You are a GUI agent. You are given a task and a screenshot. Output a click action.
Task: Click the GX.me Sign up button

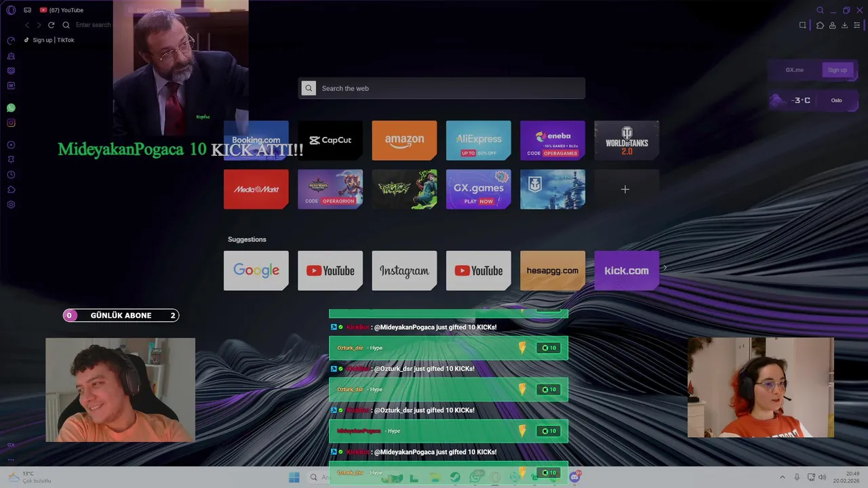(x=837, y=70)
